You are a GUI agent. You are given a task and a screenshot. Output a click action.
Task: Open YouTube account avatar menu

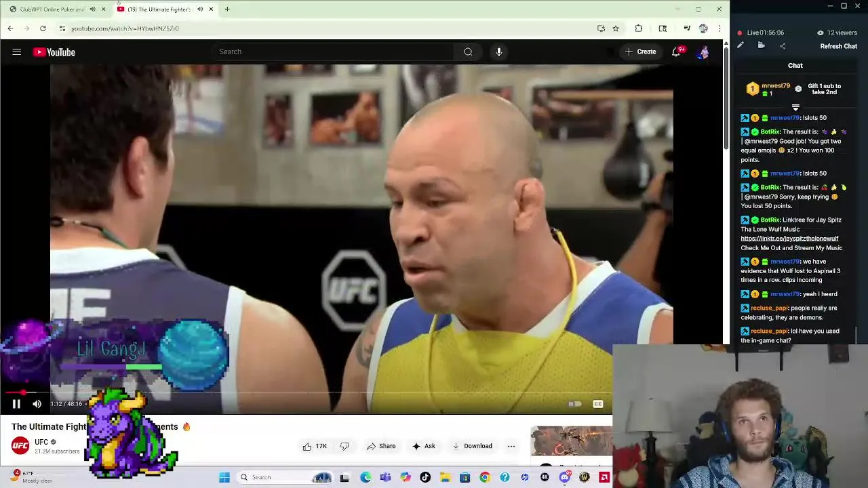703,52
